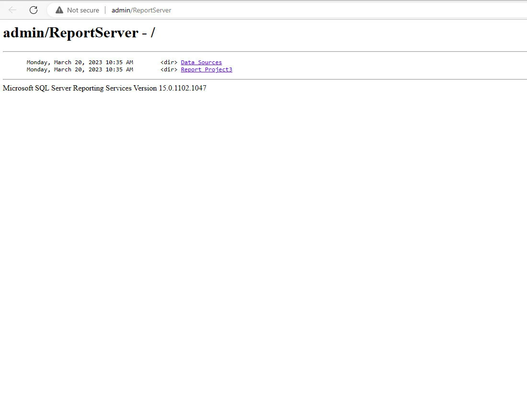
Task: Click the version number 15.0.1102.1047
Action: (x=183, y=88)
